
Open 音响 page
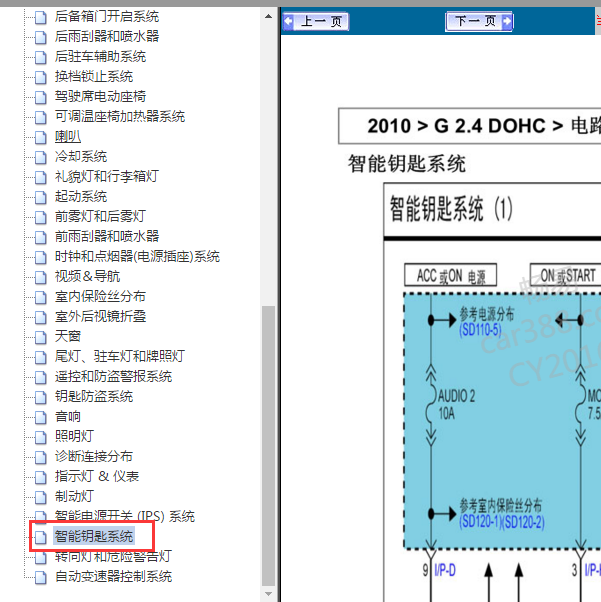point(68,416)
